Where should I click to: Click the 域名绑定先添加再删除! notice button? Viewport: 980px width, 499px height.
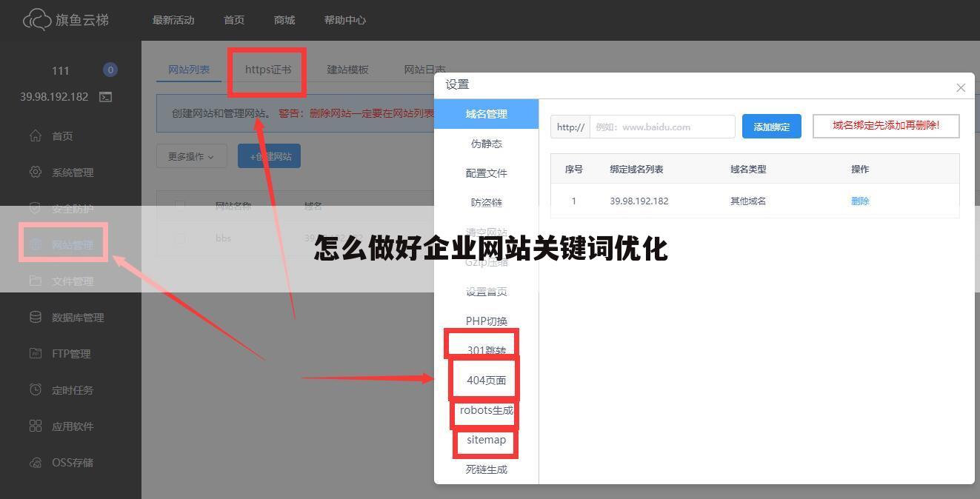(886, 126)
